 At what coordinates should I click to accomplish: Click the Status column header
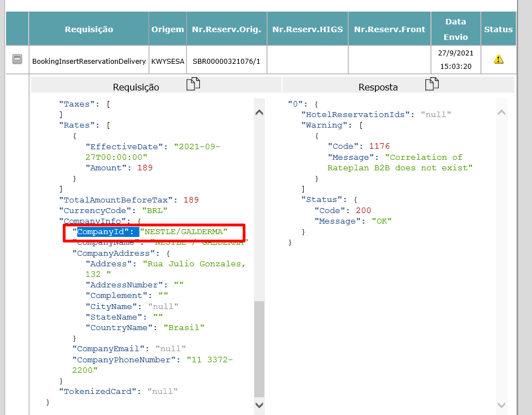[498, 29]
